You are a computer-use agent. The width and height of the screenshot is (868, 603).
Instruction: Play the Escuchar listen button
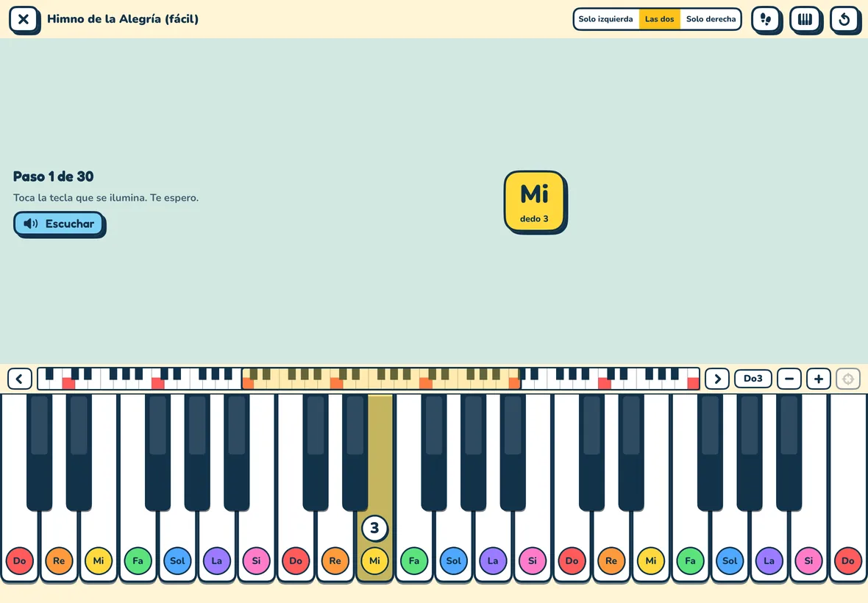click(59, 224)
